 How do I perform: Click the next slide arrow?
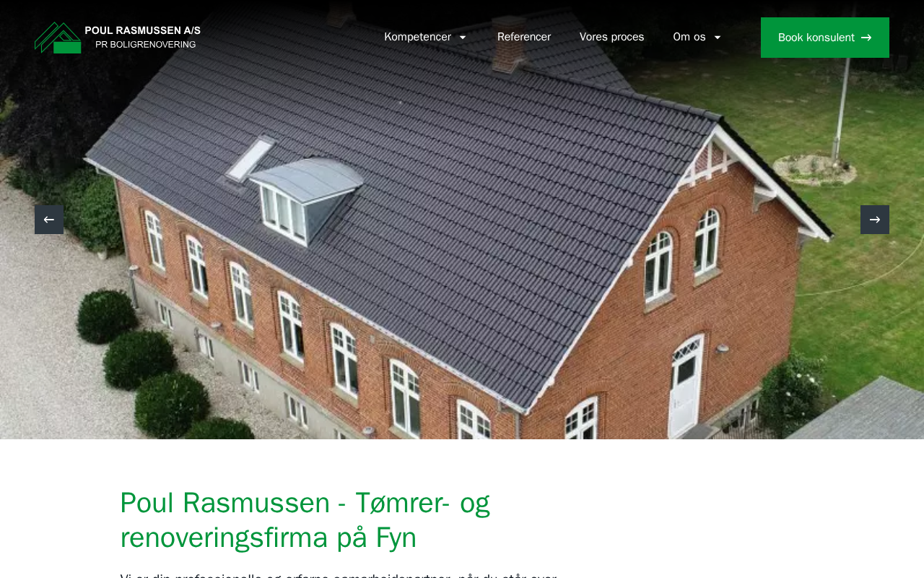875,220
